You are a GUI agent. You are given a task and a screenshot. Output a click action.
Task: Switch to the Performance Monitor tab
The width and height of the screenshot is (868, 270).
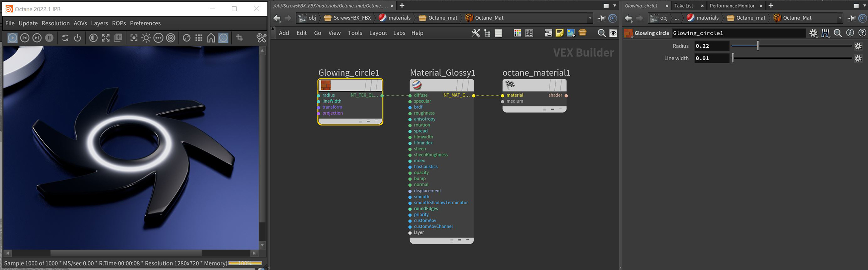point(732,6)
